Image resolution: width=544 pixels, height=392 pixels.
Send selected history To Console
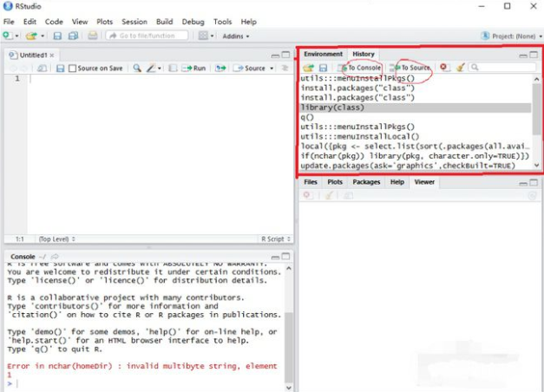point(359,67)
